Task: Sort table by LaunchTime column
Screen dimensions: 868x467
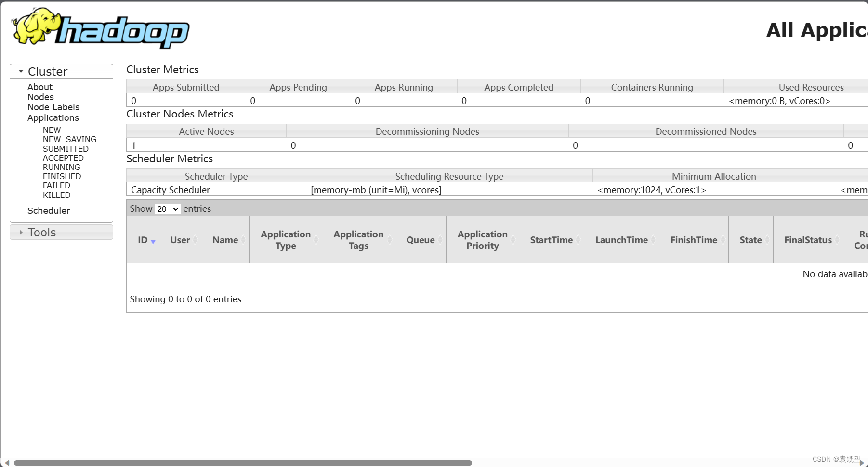Action: tap(621, 240)
